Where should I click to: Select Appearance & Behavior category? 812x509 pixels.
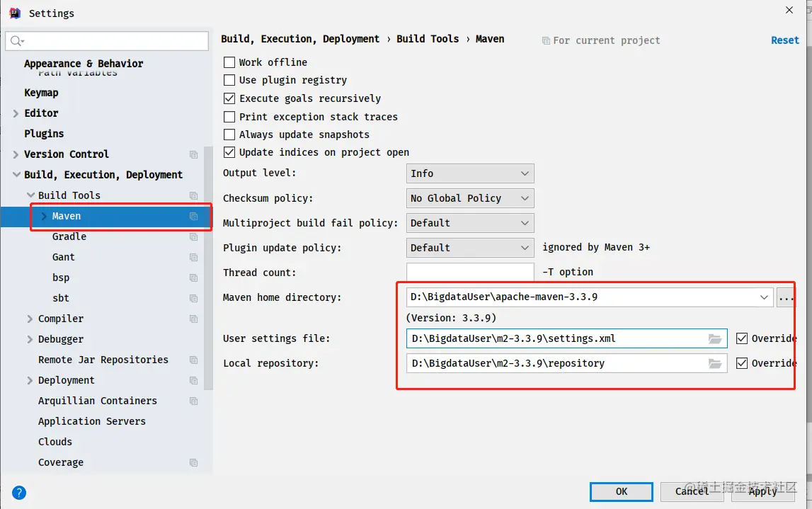(84, 64)
